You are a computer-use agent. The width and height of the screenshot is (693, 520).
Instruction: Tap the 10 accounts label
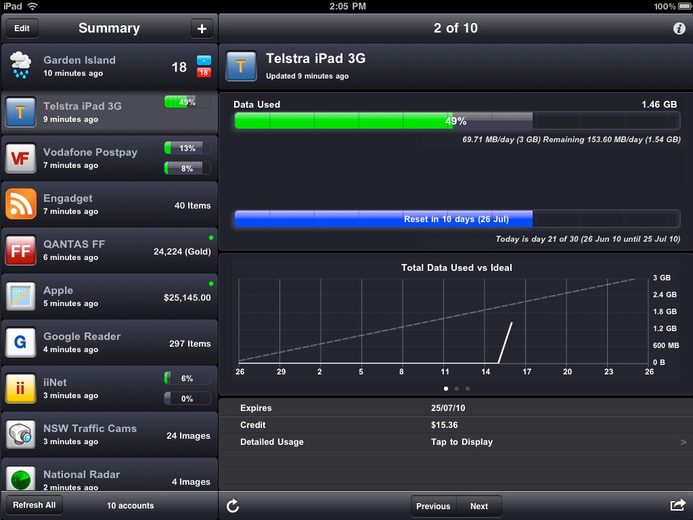point(130,505)
